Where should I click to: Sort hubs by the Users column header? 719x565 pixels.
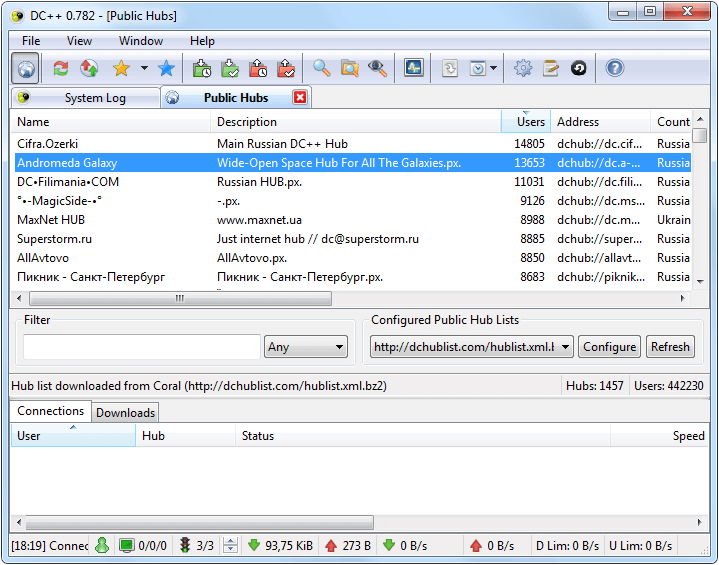[526, 122]
